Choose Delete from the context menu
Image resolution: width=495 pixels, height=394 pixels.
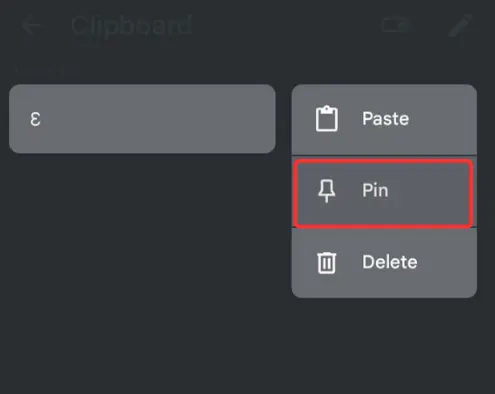click(384, 263)
